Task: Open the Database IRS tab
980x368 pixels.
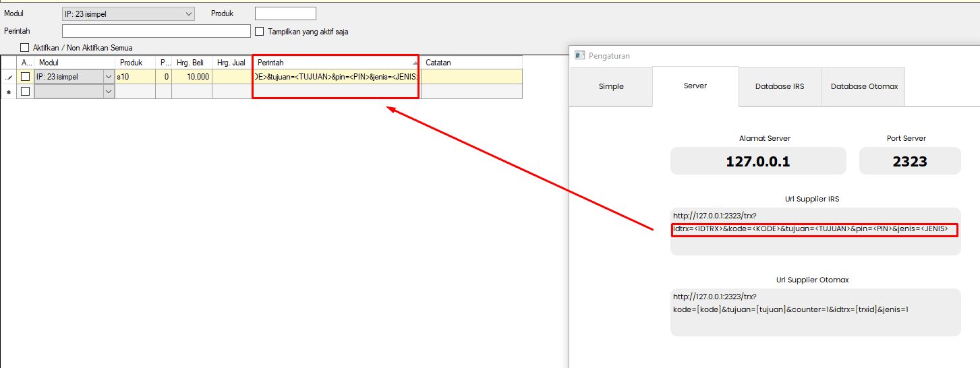Action: pos(780,86)
